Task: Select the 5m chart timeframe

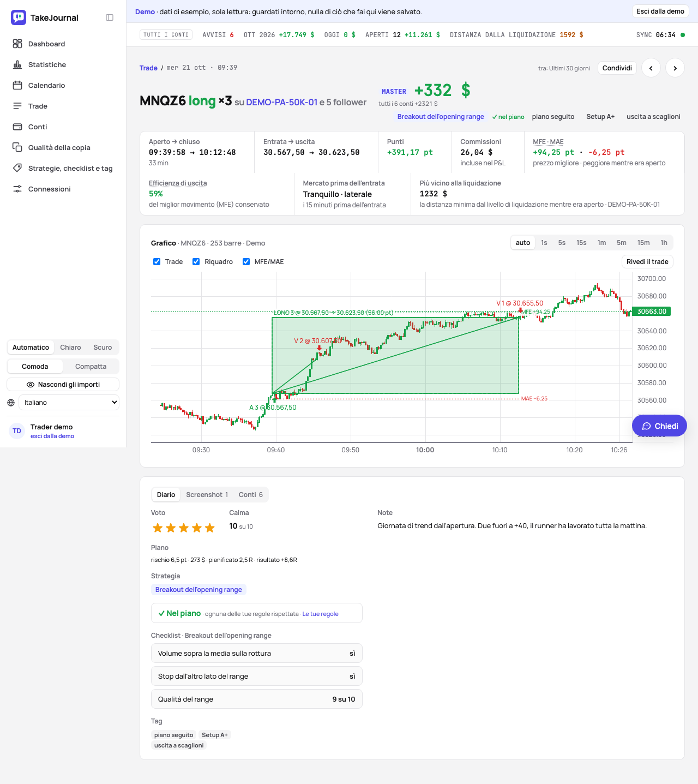Action: pyautogui.click(x=622, y=243)
